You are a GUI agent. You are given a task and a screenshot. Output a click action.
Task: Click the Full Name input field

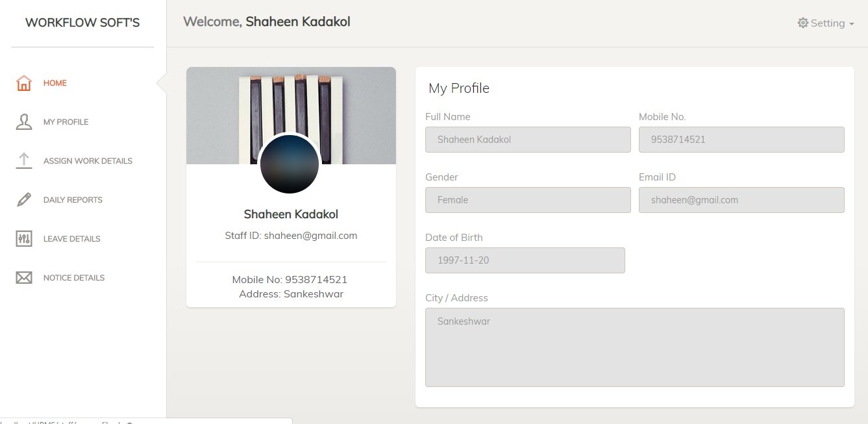point(528,140)
